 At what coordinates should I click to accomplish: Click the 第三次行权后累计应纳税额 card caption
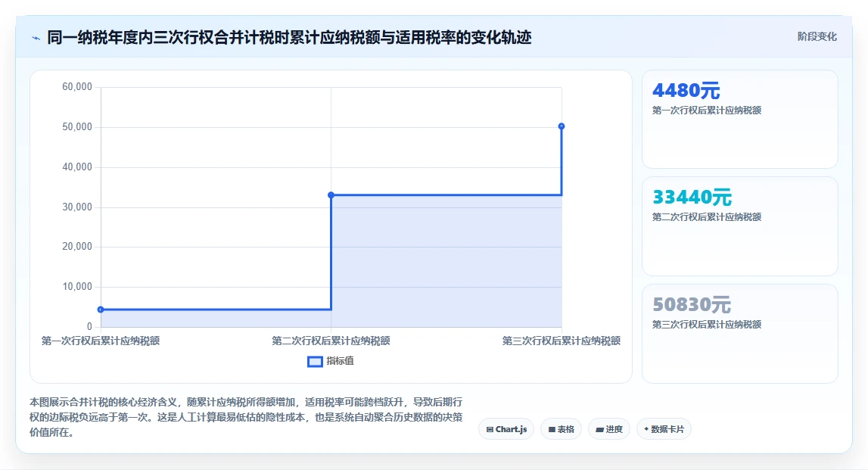(x=706, y=325)
